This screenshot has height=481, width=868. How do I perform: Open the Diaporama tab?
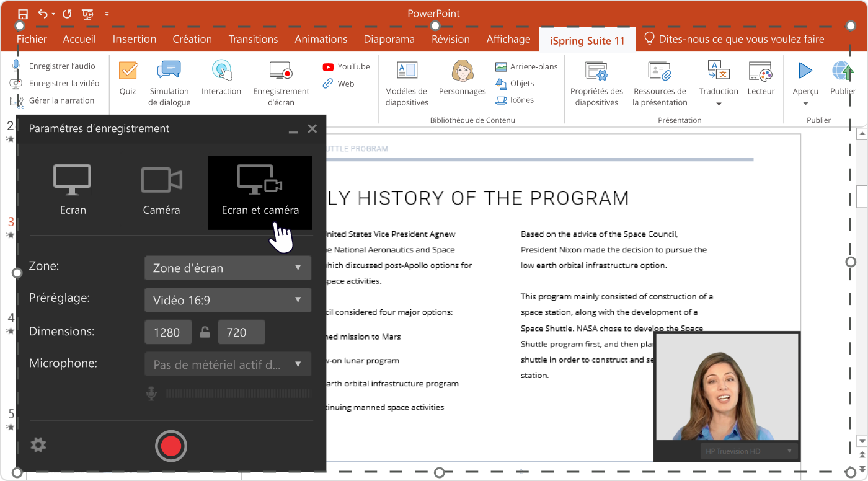389,39
